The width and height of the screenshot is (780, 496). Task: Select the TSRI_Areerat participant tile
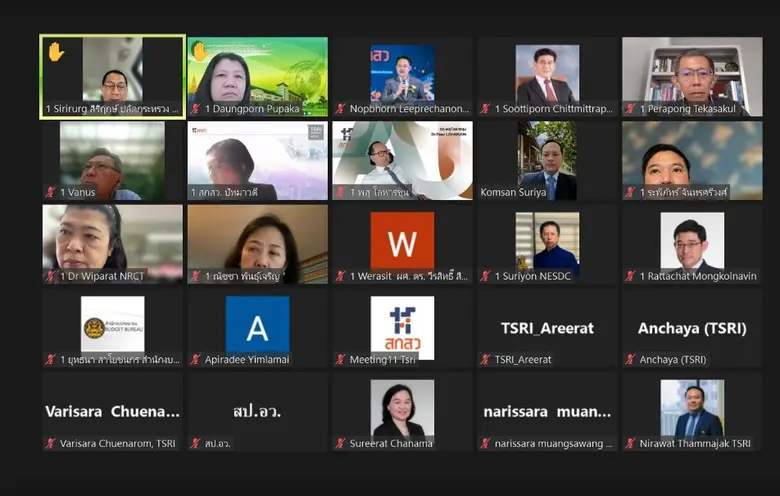click(x=547, y=328)
